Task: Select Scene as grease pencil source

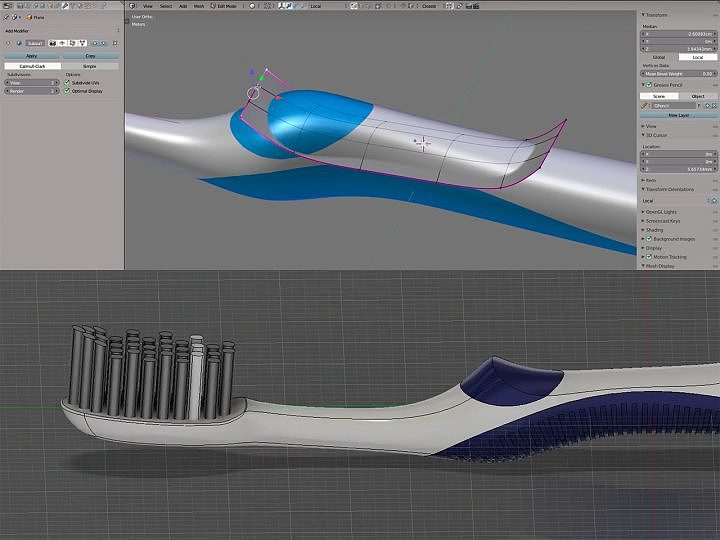Action: coord(659,96)
